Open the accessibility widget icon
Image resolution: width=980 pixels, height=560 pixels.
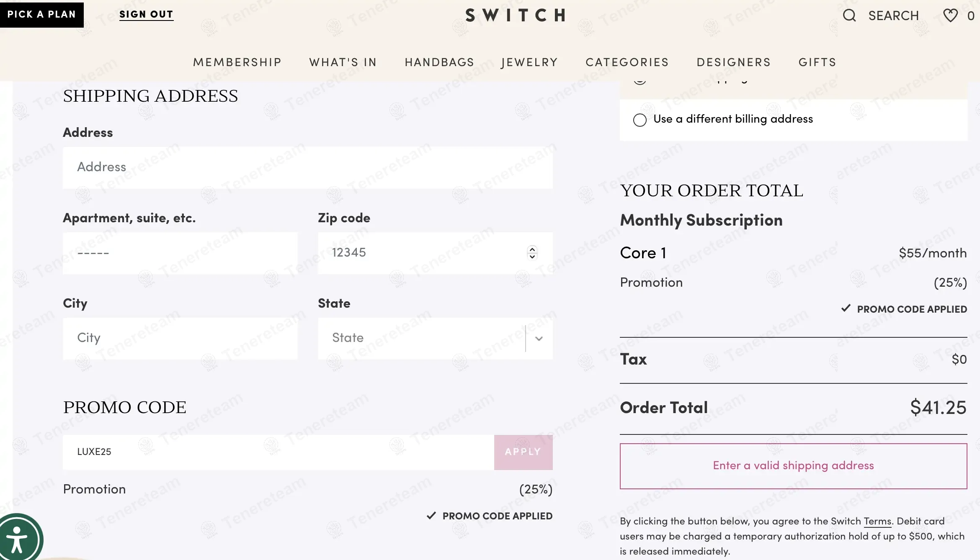pos(18,539)
